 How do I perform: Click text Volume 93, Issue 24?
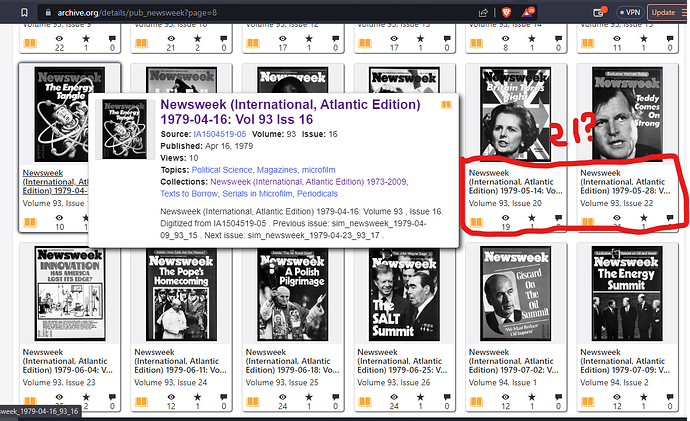[170, 382]
